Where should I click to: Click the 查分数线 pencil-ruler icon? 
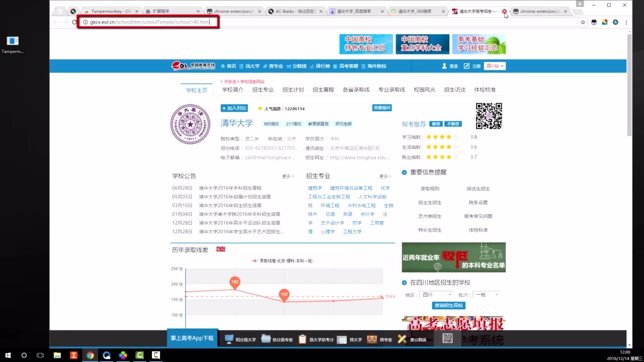point(402,339)
